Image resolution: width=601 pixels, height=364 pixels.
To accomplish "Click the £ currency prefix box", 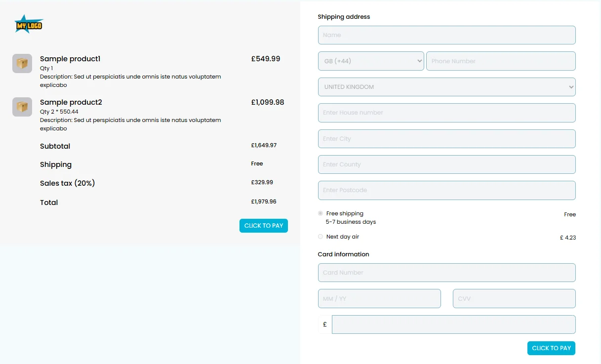I will click(324, 324).
